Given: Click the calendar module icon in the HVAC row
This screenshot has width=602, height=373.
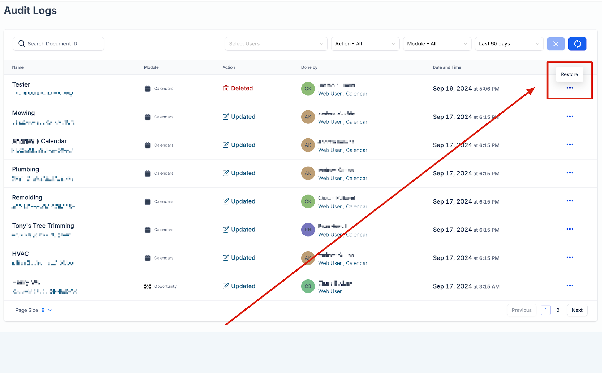Looking at the screenshot, I should [x=147, y=258].
